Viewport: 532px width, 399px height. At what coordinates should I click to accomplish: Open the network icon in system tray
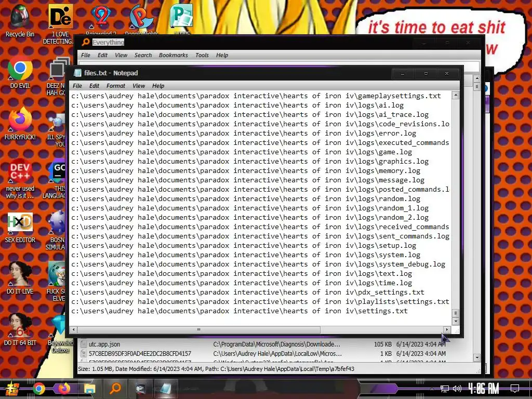coord(445,389)
